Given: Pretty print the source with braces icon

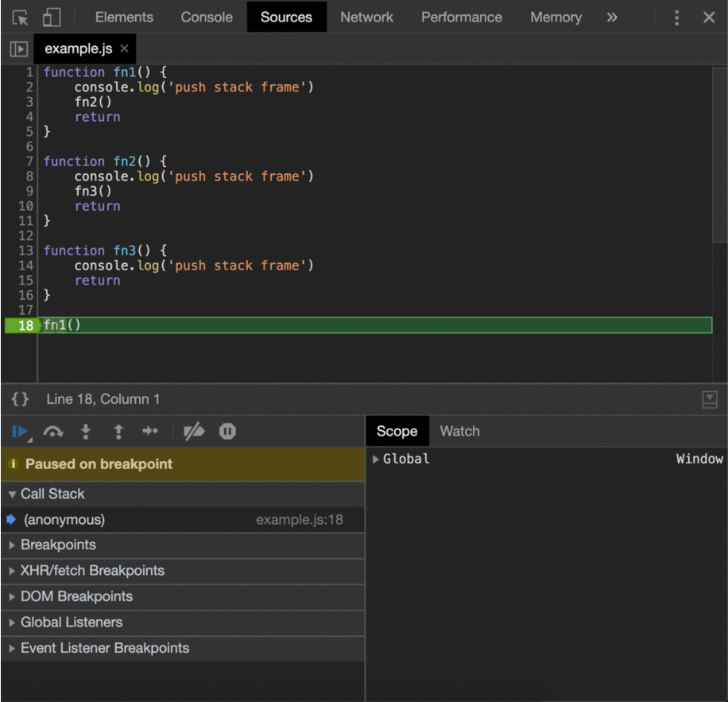Looking at the screenshot, I should coord(20,399).
